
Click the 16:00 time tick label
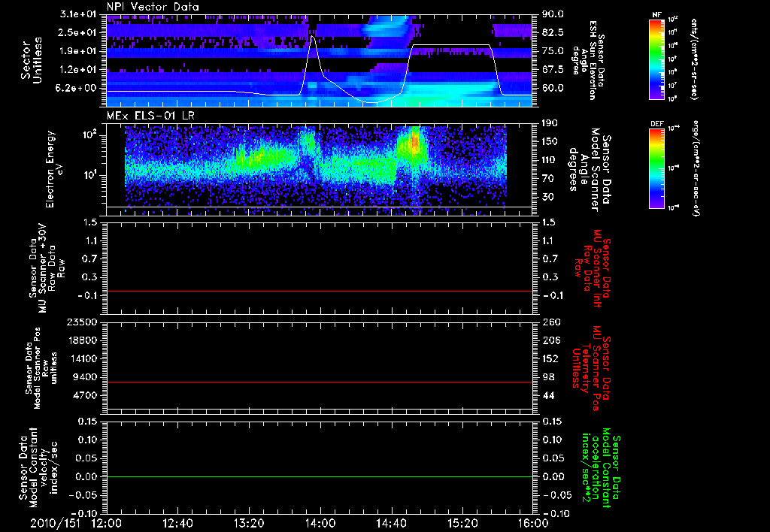point(533,523)
